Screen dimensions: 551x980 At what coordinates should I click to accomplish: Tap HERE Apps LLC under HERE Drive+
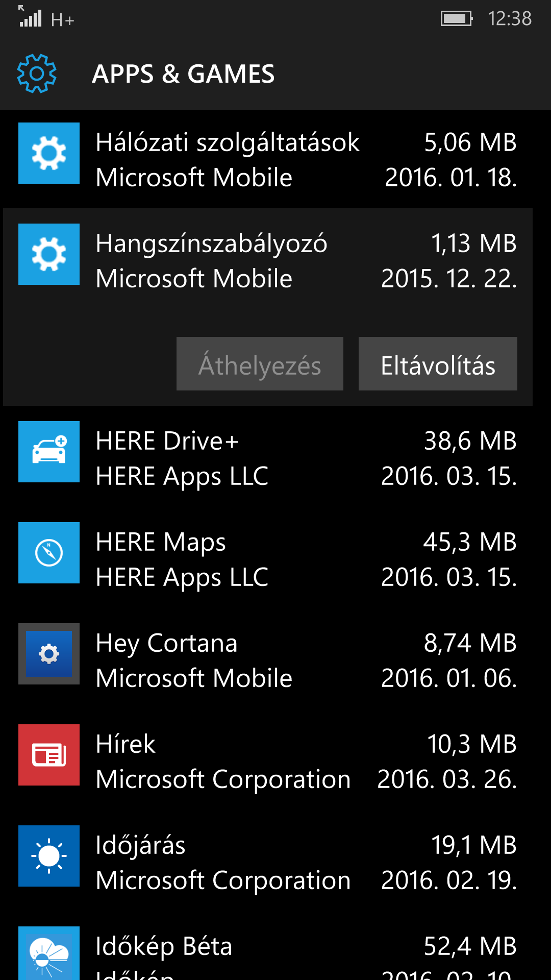click(182, 477)
